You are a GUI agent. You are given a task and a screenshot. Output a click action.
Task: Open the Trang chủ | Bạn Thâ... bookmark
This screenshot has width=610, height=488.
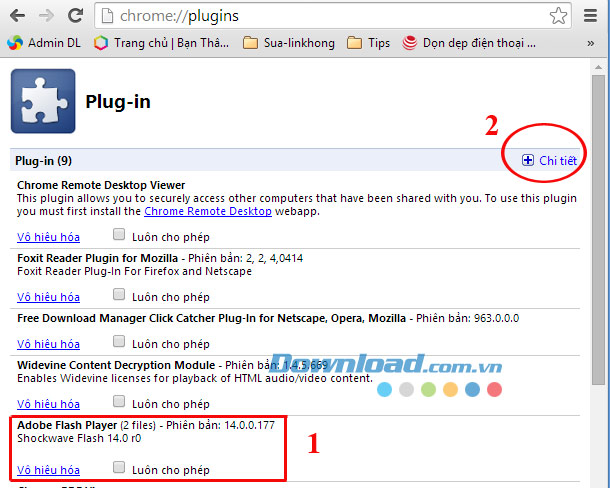click(x=161, y=43)
